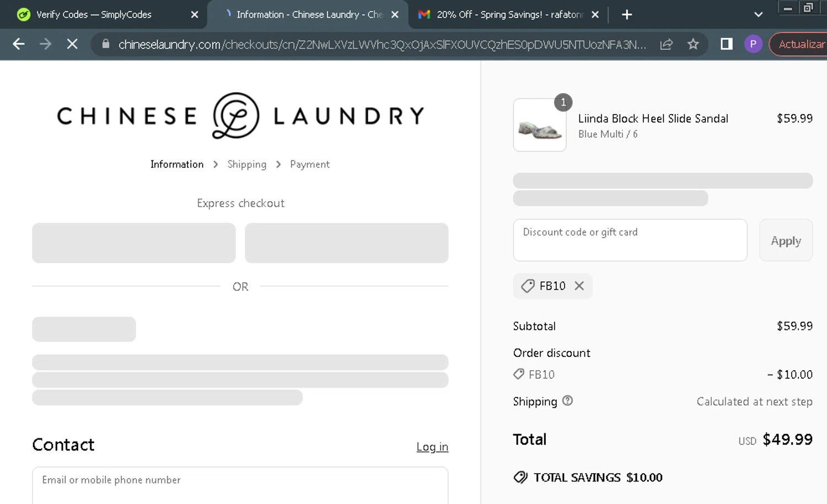Click the Total Savings tag icon
This screenshot has width=827, height=504.
pos(520,478)
